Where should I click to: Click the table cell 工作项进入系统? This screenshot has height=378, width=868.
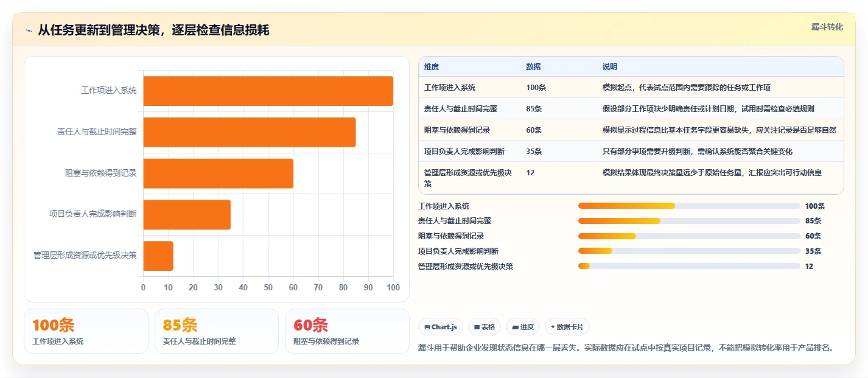(x=450, y=88)
